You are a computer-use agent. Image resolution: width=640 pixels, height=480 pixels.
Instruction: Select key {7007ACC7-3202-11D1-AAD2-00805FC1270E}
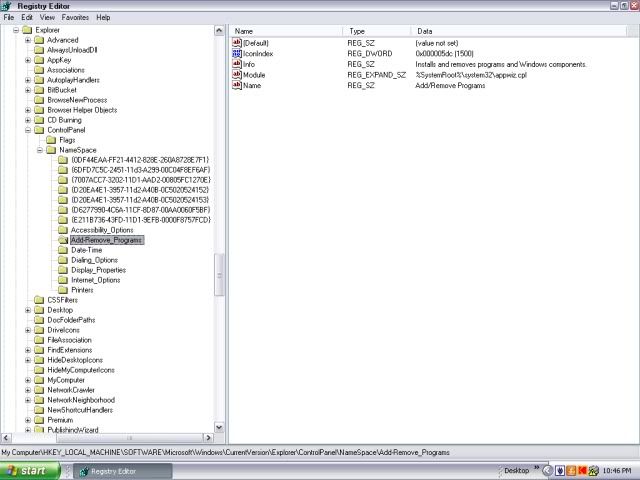(141, 180)
